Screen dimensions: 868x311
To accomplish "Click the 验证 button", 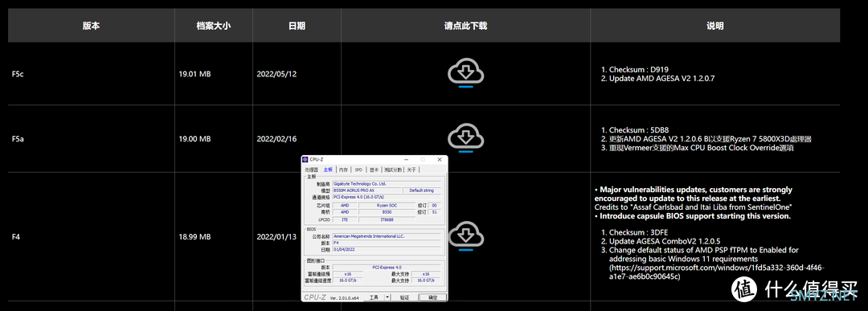I will coord(404,297).
